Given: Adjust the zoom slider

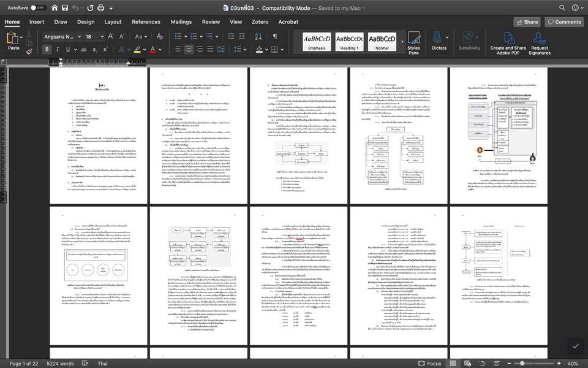Looking at the screenshot, I should [522, 363].
